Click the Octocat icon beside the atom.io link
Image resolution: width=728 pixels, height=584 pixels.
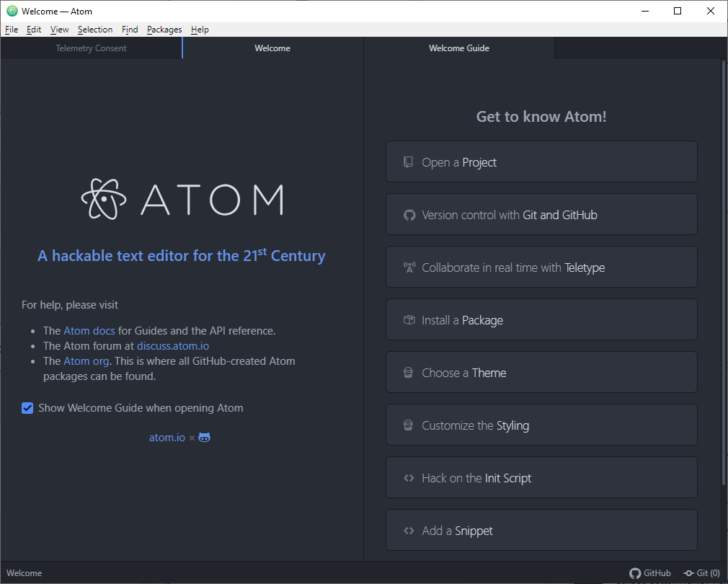(203, 437)
